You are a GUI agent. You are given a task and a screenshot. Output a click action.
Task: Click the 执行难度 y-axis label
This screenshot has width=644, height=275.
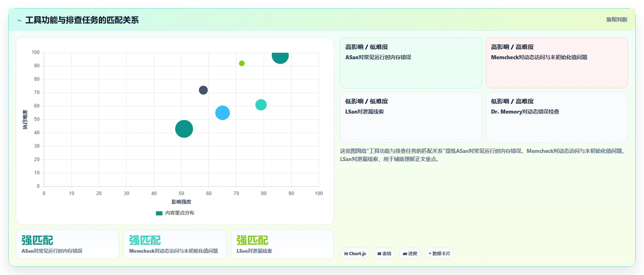[x=26, y=120]
